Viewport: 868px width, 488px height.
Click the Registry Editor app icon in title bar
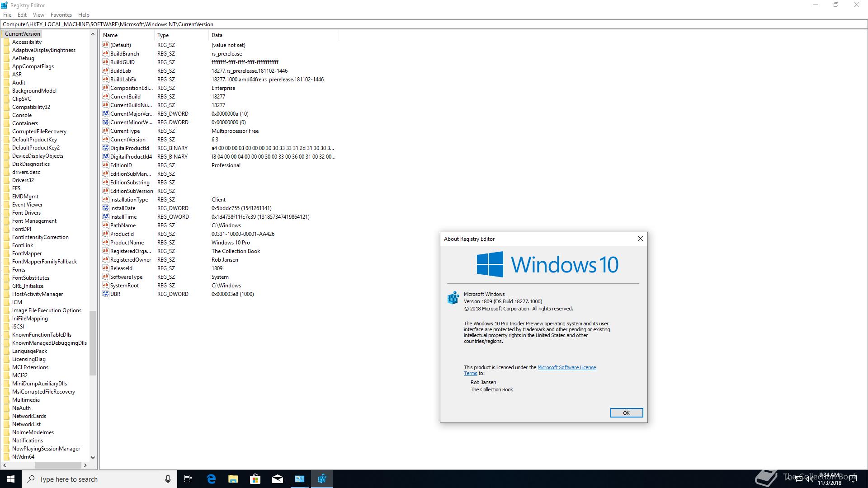5,5
